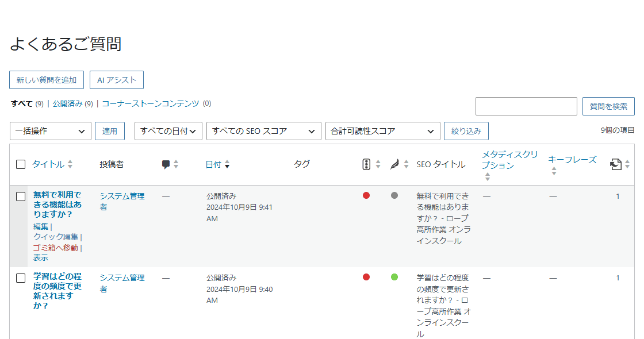
Task: Click 2024年10月9日 9:40 AM date text
Action: click(x=239, y=295)
